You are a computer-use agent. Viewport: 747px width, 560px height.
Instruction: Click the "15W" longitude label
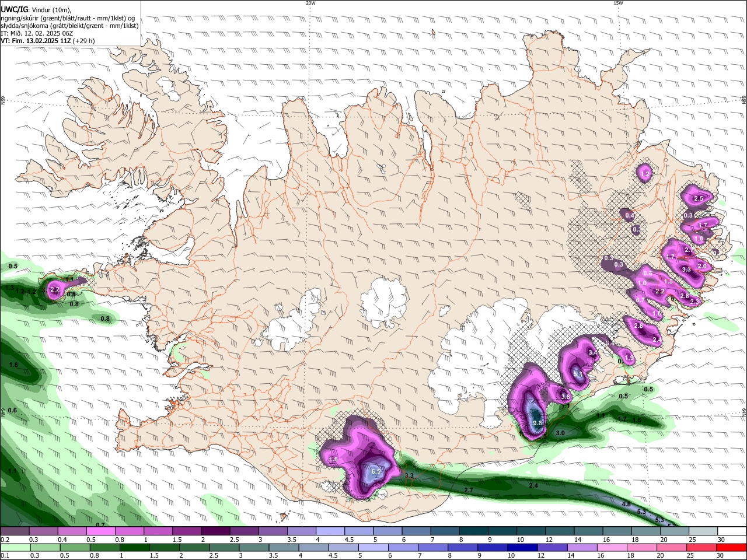click(618, 3)
